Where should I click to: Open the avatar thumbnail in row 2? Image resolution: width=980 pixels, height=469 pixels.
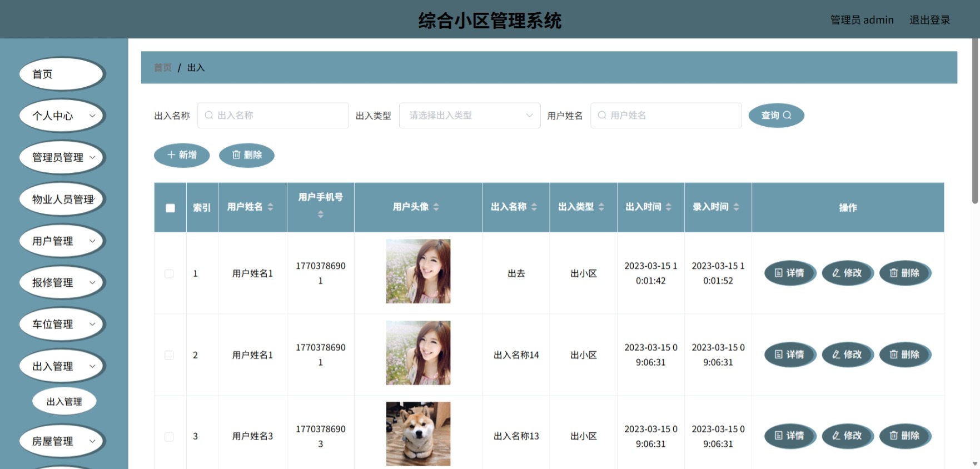pos(418,353)
